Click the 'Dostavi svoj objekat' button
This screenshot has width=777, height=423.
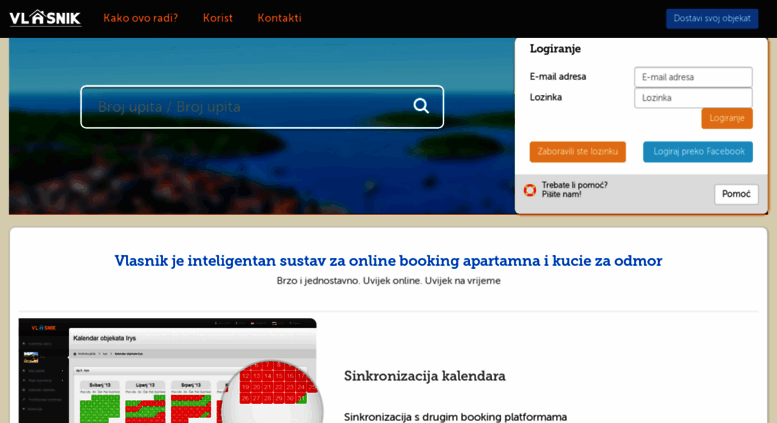[712, 19]
